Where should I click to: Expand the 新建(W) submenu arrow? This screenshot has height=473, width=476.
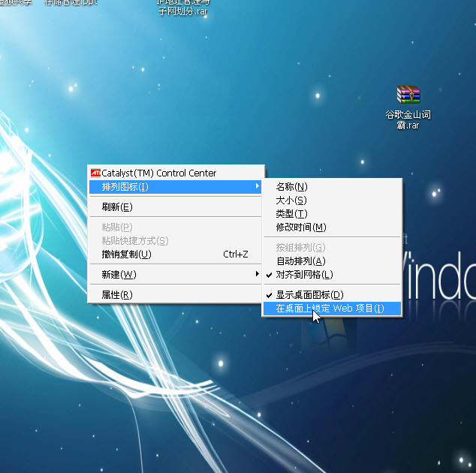coord(257,274)
